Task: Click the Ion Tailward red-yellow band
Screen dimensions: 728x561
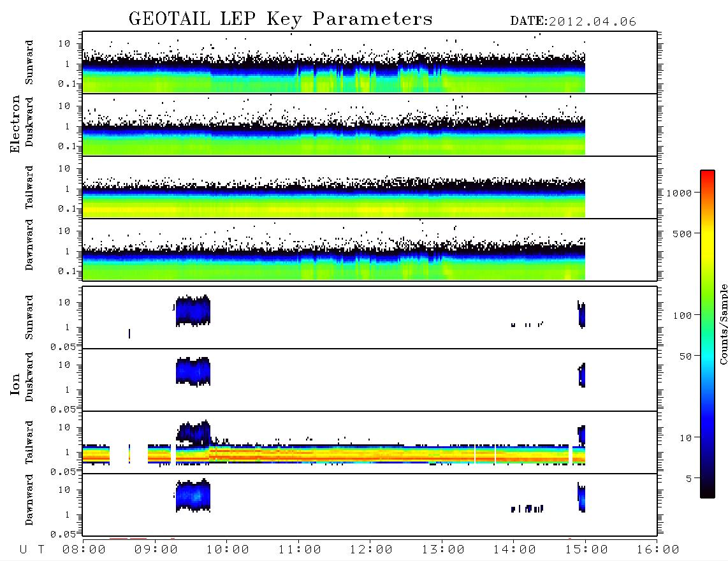Action: tap(333, 455)
